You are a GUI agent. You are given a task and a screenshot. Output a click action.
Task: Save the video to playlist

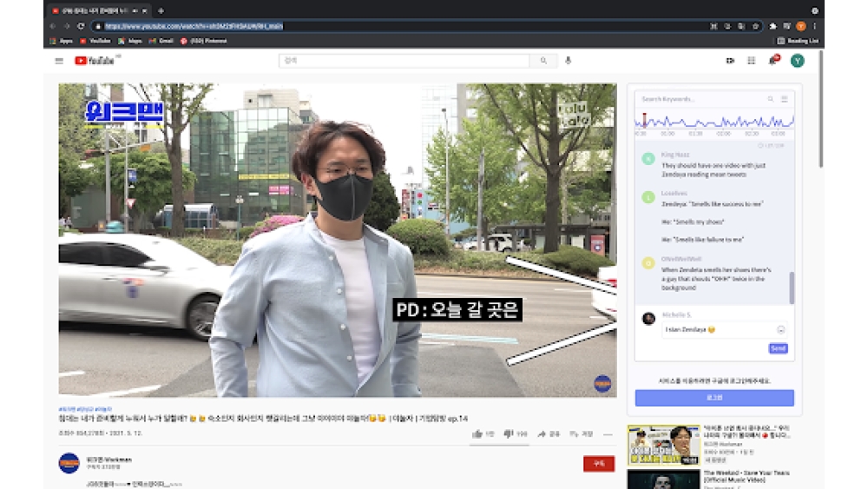pos(582,433)
